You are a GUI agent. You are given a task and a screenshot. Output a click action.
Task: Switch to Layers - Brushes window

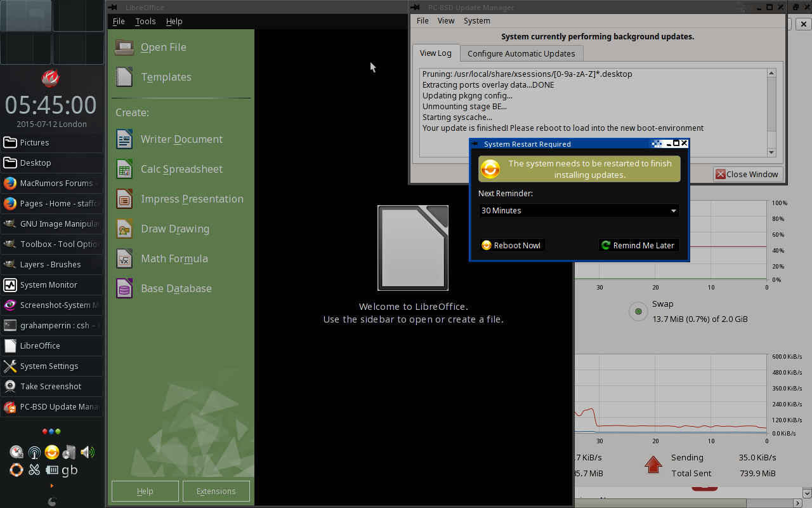click(x=51, y=265)
